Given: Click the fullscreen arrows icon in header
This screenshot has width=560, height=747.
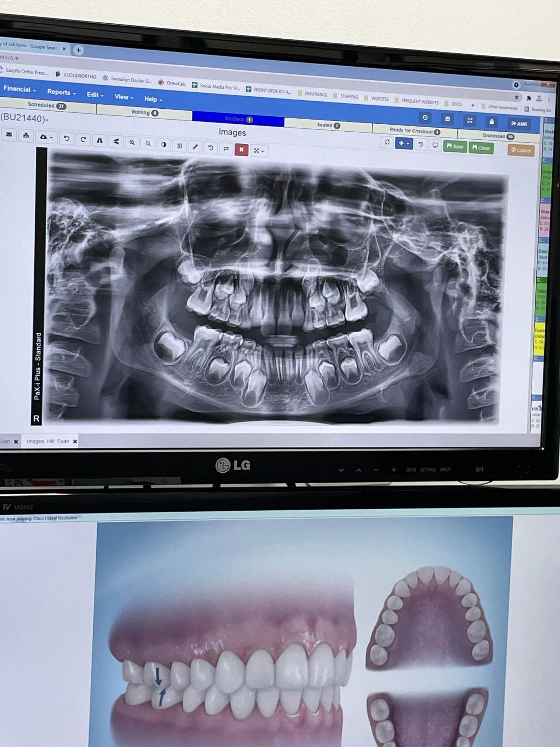Looking at the screenshot, I should [x=470, y=120].
